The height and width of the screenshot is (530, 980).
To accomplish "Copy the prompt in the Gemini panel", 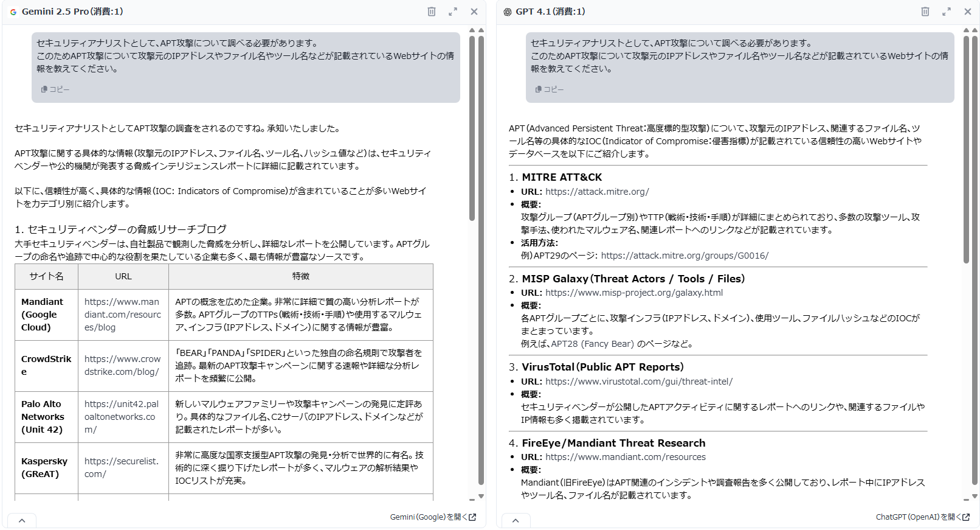I will point(55,89).
